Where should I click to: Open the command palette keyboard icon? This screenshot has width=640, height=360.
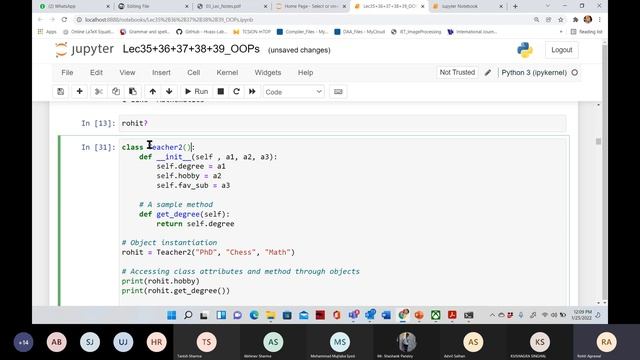[338, 91]
